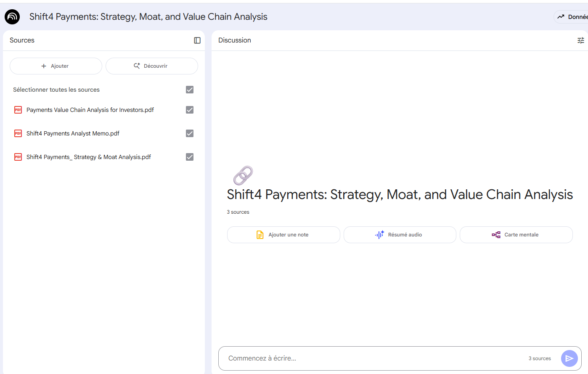Generate a Résumé audio
The height and width of the screenshot is (374, 588).
(400, 235)
